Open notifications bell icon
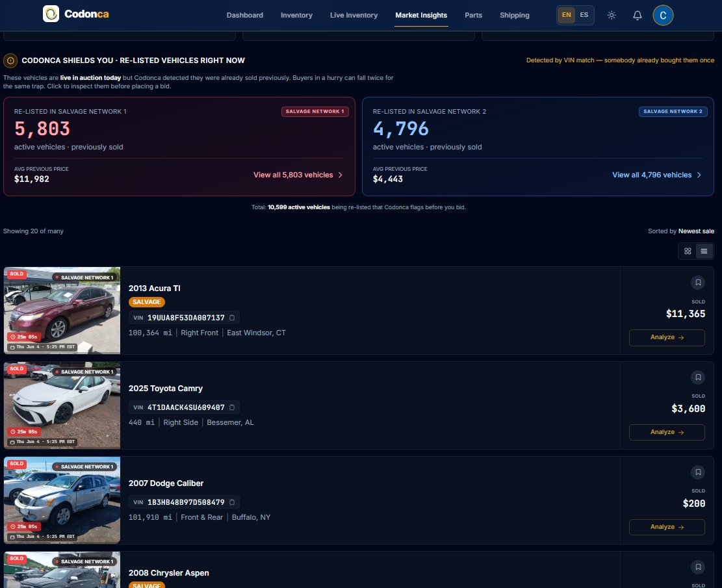722x588 pixels. [638, 15]
